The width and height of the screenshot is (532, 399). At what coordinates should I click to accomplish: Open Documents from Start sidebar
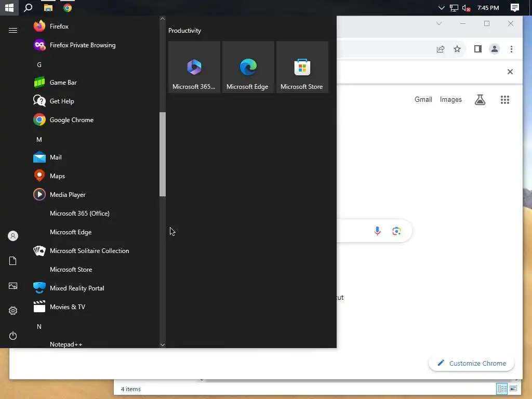coord(13,261)
